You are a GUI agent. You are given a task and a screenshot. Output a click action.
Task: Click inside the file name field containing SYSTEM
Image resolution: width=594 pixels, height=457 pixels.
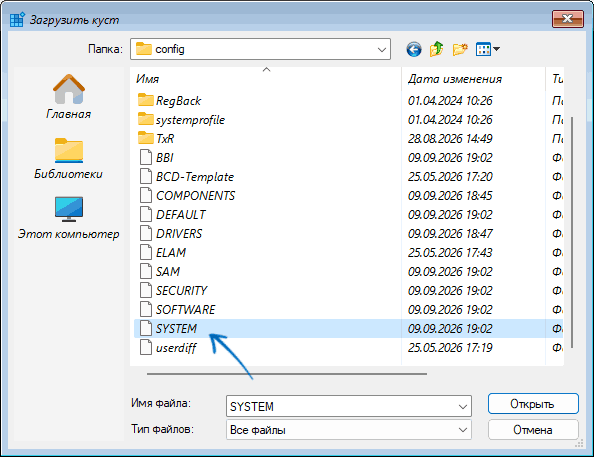click(x=341, y=407)
